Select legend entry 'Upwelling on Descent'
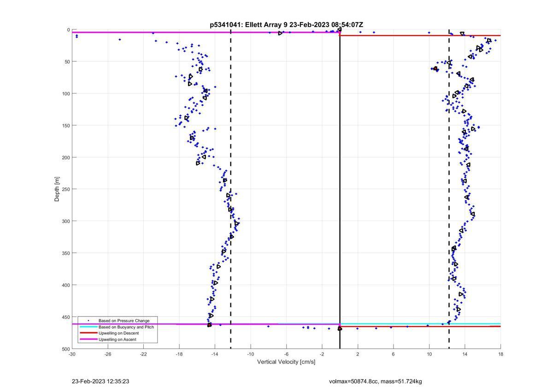Image resolution: width=553 pixels, height=392 pixels. 118,333
